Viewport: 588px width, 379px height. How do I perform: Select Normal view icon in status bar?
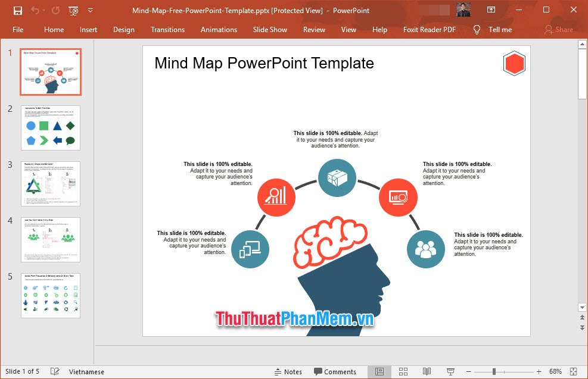(x=379, y=371)
